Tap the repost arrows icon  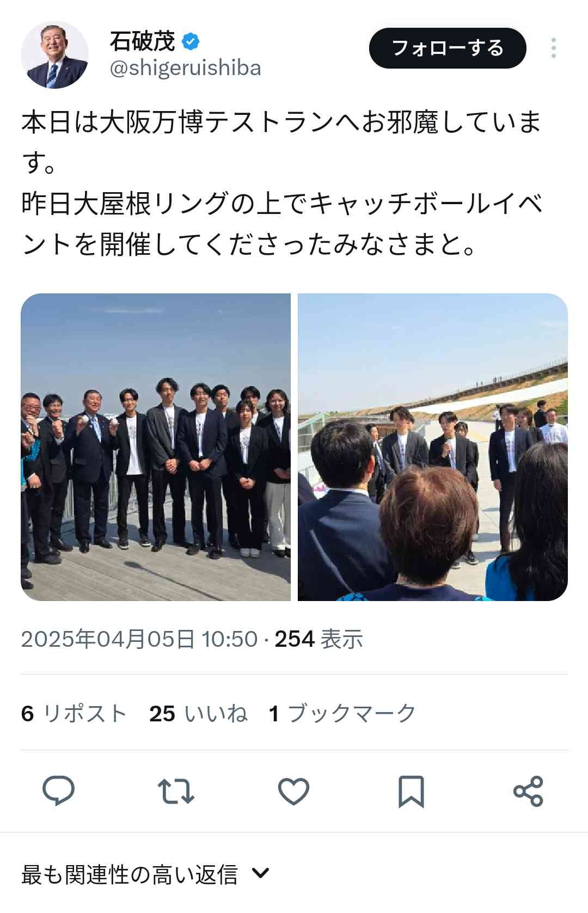(176, 791)
